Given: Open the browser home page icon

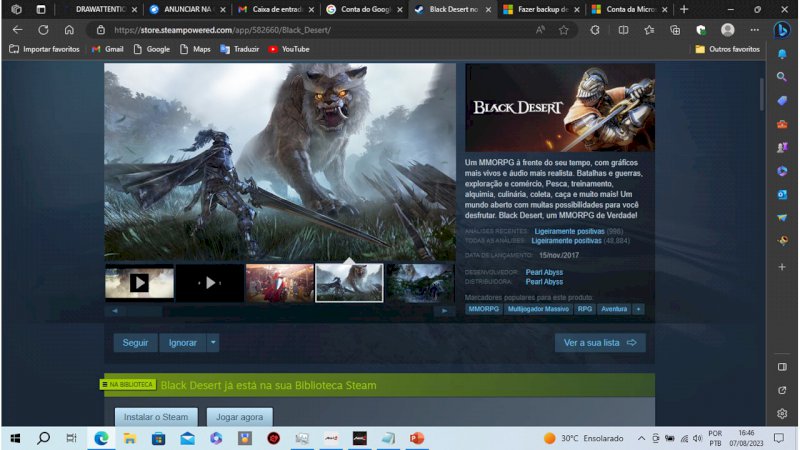Looking at the screenshot, I should pos(69,30).
